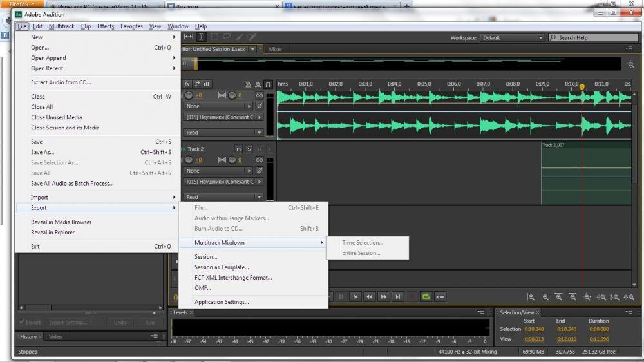Click Zoom Out Full icon
This screenshot has width=644, height=362.
[587, 297]
